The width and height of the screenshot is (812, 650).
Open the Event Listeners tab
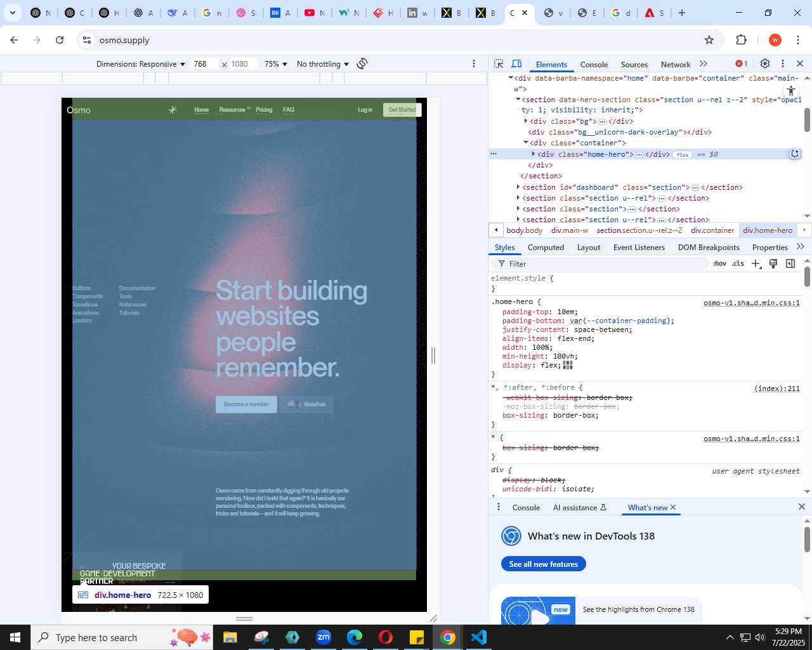639,248
